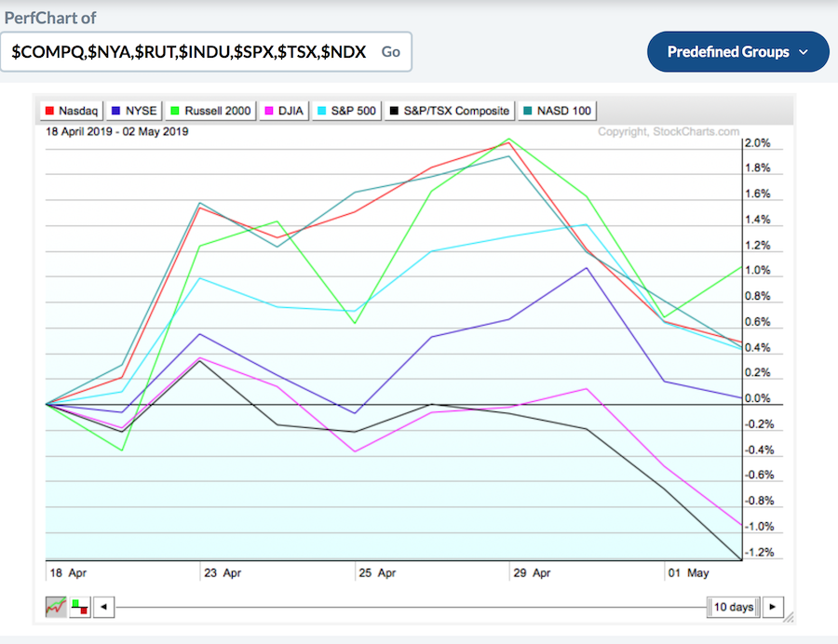This screenshot has height=644, width=838.
Task: Click the left scroll arrow on timeline
Action: pyautogui.click(x=103, y=608)
